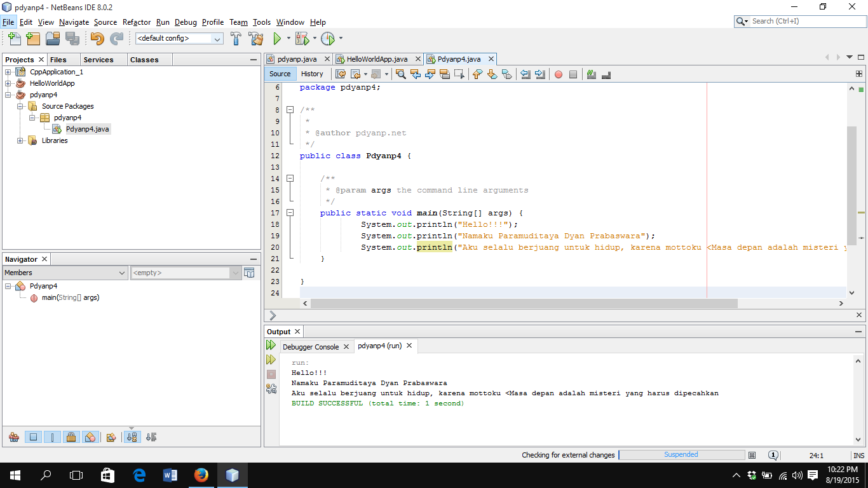868x488 pixels.
Task: Click the Uncomment lines editor icon
Action: click(x=606, y=74)
